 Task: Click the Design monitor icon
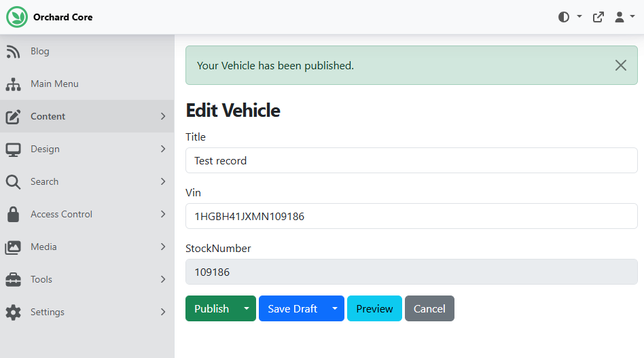pos(13,149)
